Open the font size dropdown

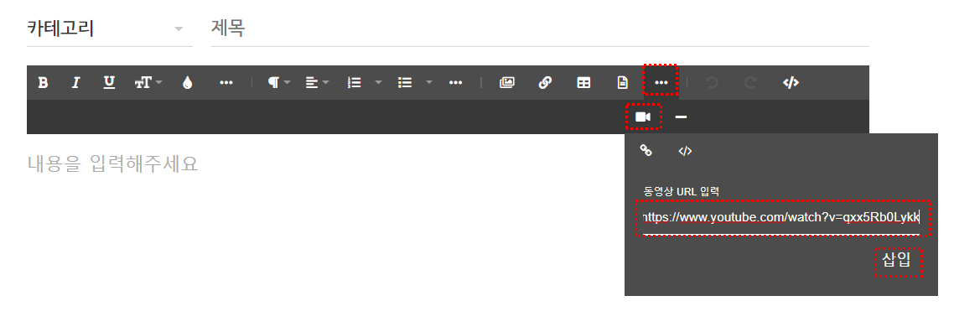pyautogui.click(x=148, y=82)
